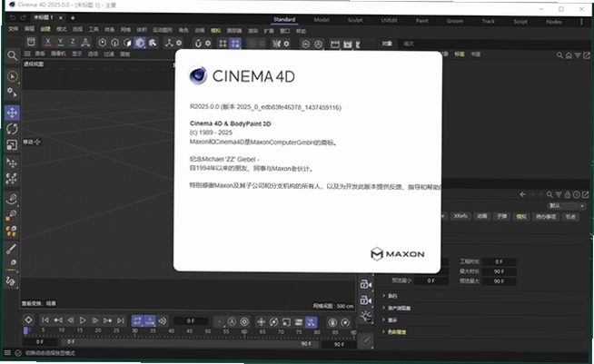Step to next frame
The image size is (594, 364).
95,320
